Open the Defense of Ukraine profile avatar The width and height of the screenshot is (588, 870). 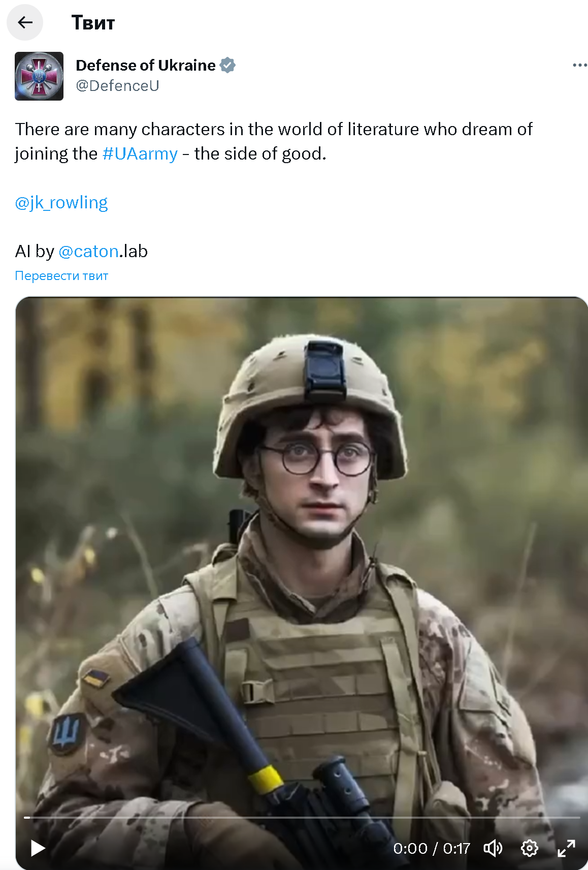coord(39,76)
